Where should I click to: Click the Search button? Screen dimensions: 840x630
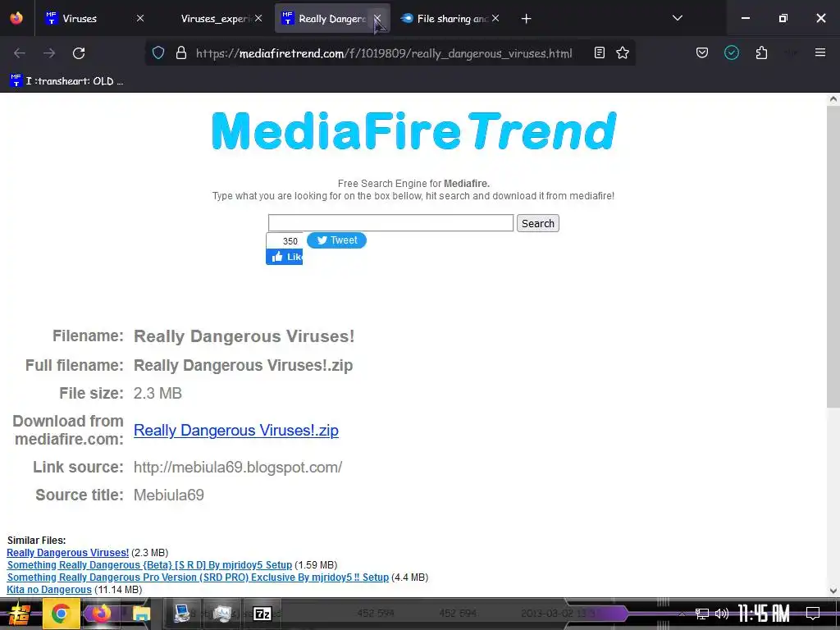538,223
